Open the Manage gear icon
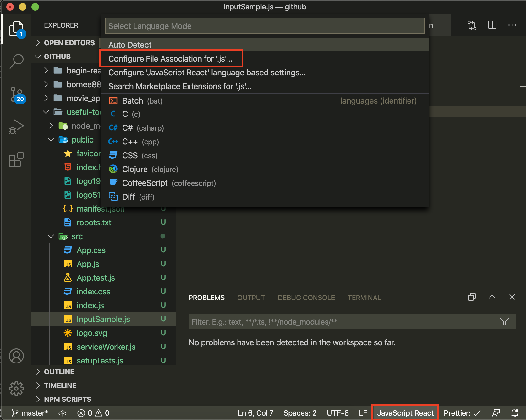Viewport: 526px width, 420px height. click(x=16, y=389)
